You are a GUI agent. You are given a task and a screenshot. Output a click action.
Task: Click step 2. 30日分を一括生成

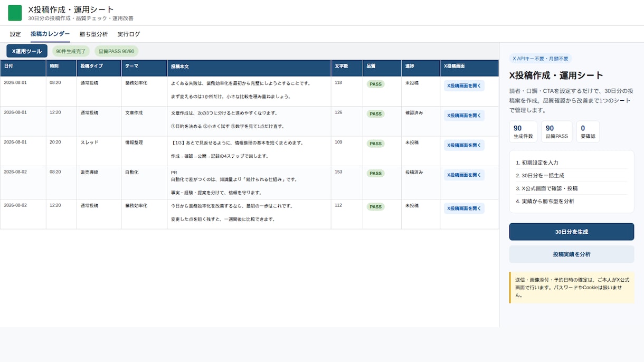coord(572,175)
